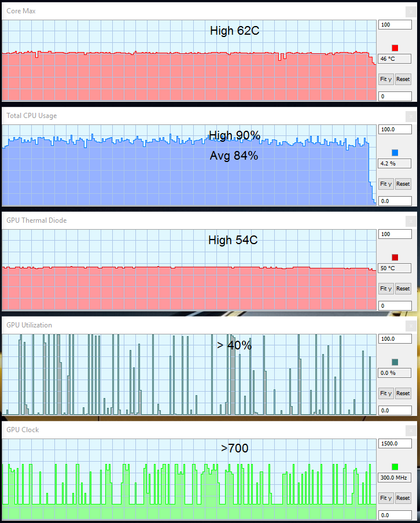
Task: Click the GPU Clock title text
Action: coord(23,430)
